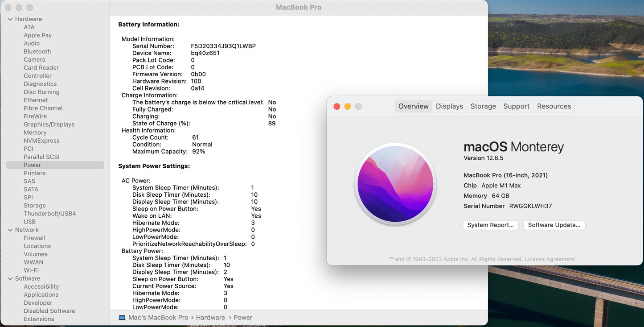Viewport: 644px width, 327px height.
Task: Close the About This Mac window
Action: pyautogui.click(x=337, y=106)
